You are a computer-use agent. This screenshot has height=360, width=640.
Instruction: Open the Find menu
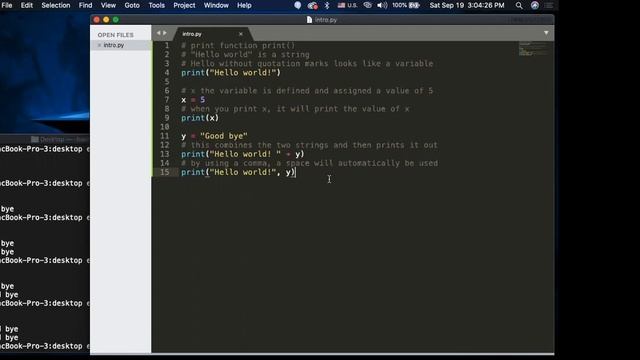click(85, 5)
